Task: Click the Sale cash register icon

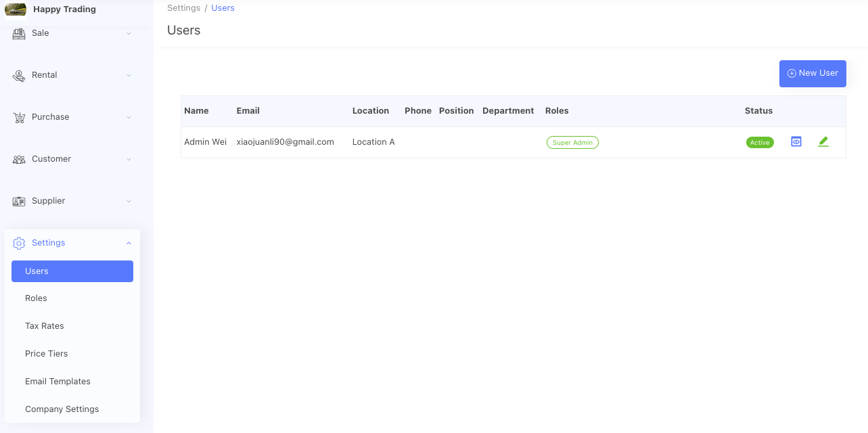Action: pos(19,33)
